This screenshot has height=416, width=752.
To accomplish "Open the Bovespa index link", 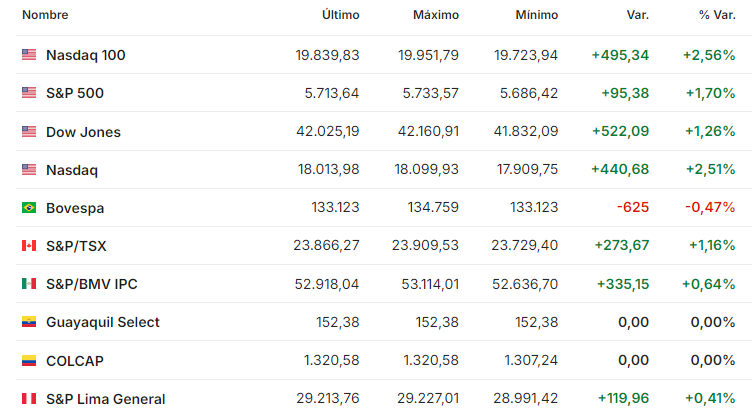I will pyautogui.click(x=75, y=208).
